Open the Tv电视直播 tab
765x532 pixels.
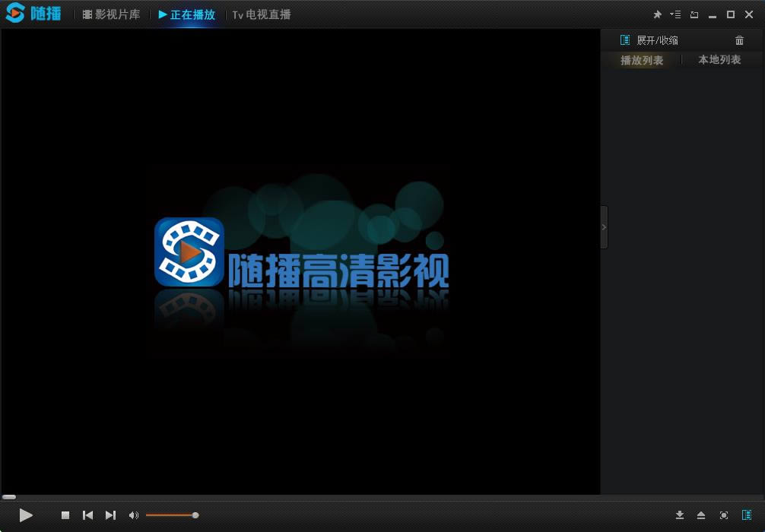coord(262,14)
